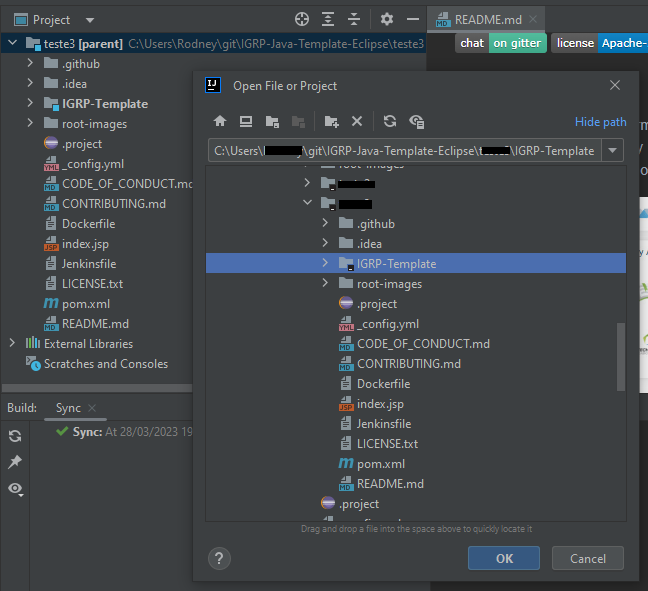Close the README.md editor tab
This screenshot has width=648, height=591.
coord(533,19)
